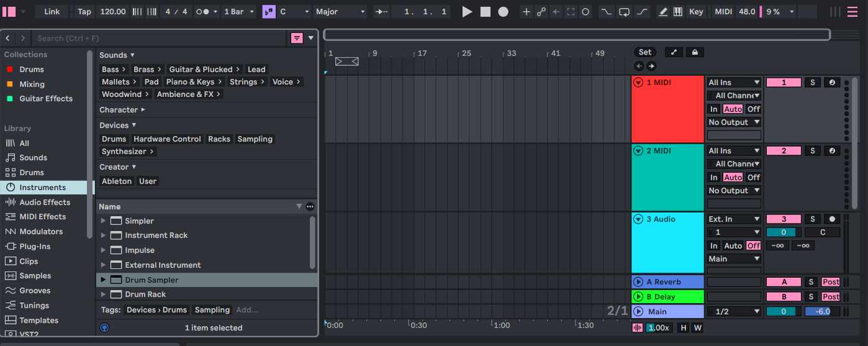Click the Tap tempo button
868x346 pixels.
84,12
